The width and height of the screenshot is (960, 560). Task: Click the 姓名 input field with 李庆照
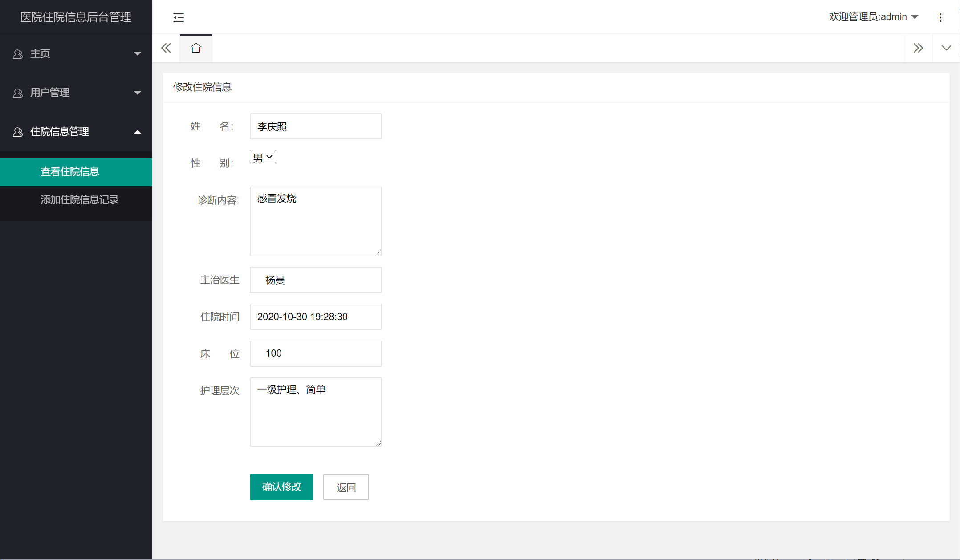[x=316, y=126]
